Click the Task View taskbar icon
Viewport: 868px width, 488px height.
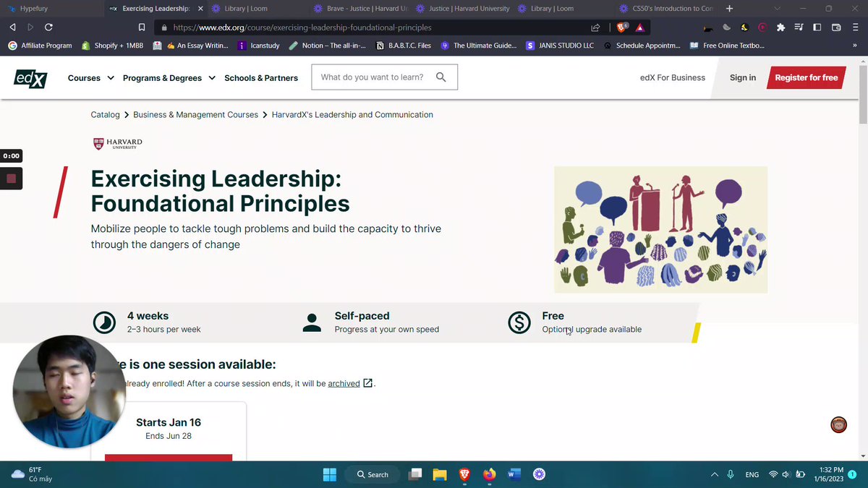[414, 474]
